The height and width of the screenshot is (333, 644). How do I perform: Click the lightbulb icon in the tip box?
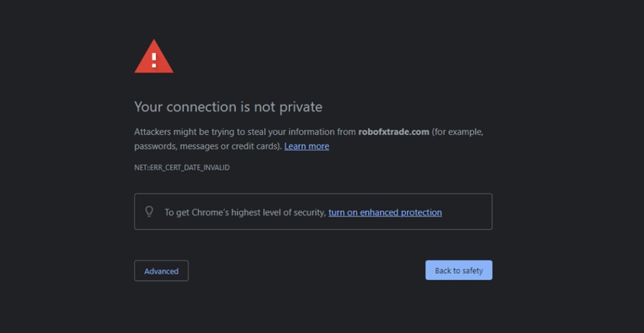click(x=149, y=212)
